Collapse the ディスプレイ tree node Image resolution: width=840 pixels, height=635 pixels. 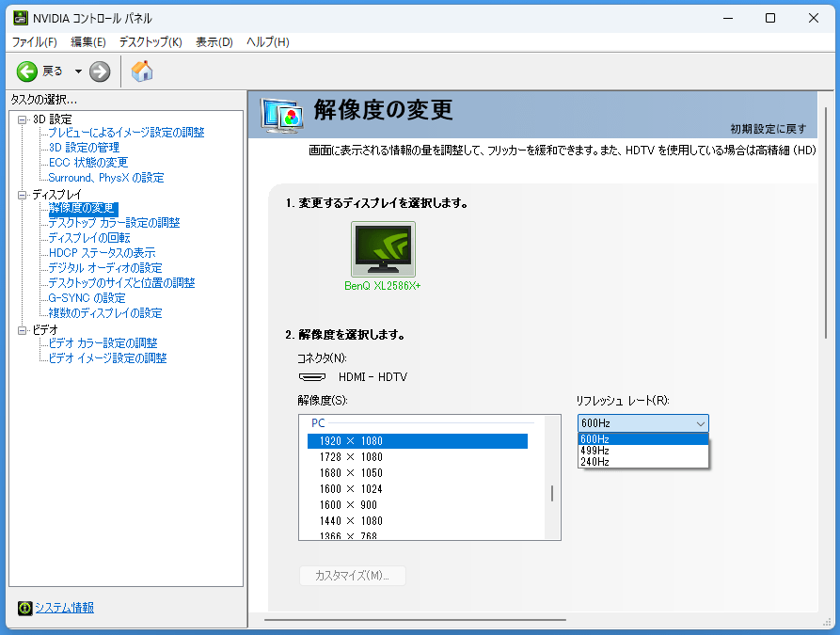coord(22,195)
